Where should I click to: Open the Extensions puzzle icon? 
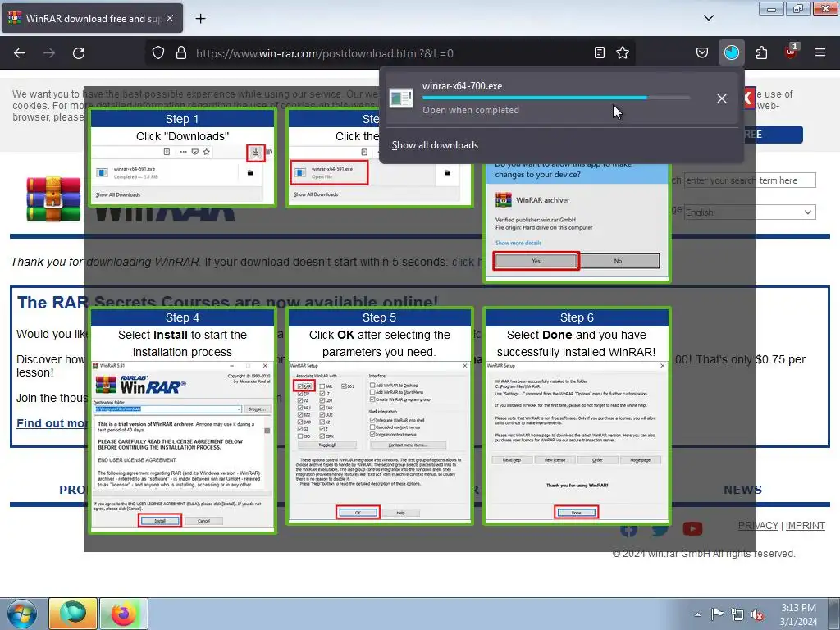pyautogui.click(x=761, y=53)
